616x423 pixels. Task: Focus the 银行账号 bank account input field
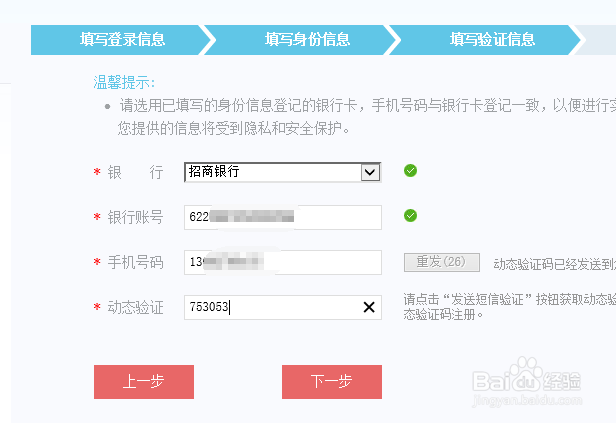click(282, 217)
